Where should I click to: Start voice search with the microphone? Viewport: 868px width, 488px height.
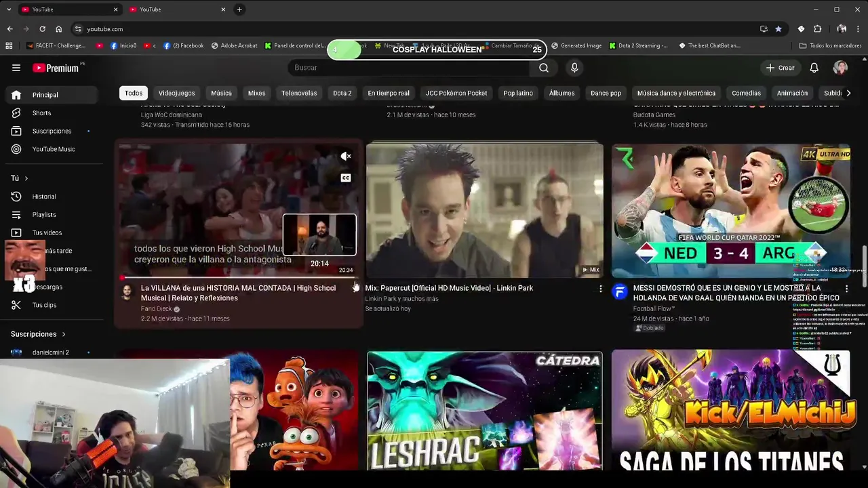tap(574, 68)
